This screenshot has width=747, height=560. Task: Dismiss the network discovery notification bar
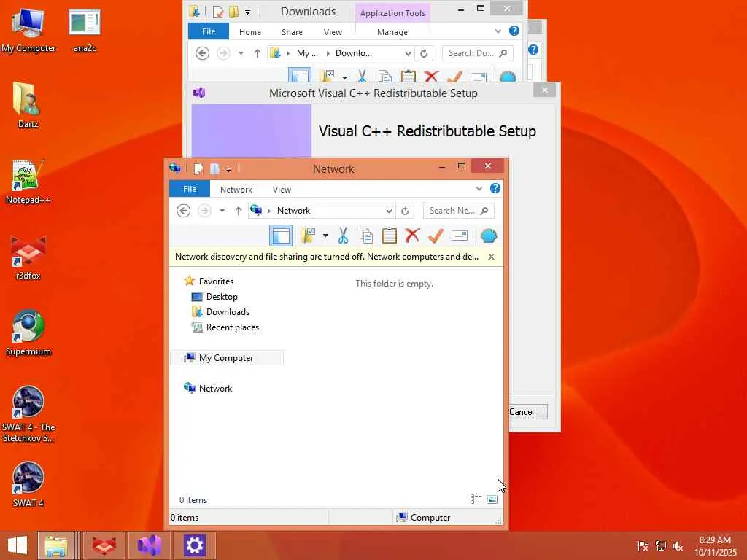[491, 257]
